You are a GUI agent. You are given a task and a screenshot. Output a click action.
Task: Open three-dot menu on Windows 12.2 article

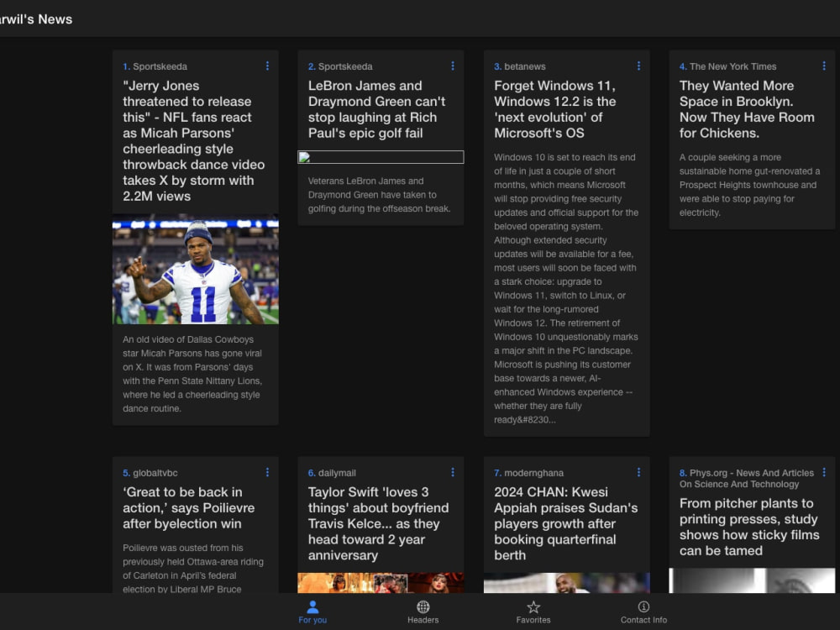(x=638, y=66)
